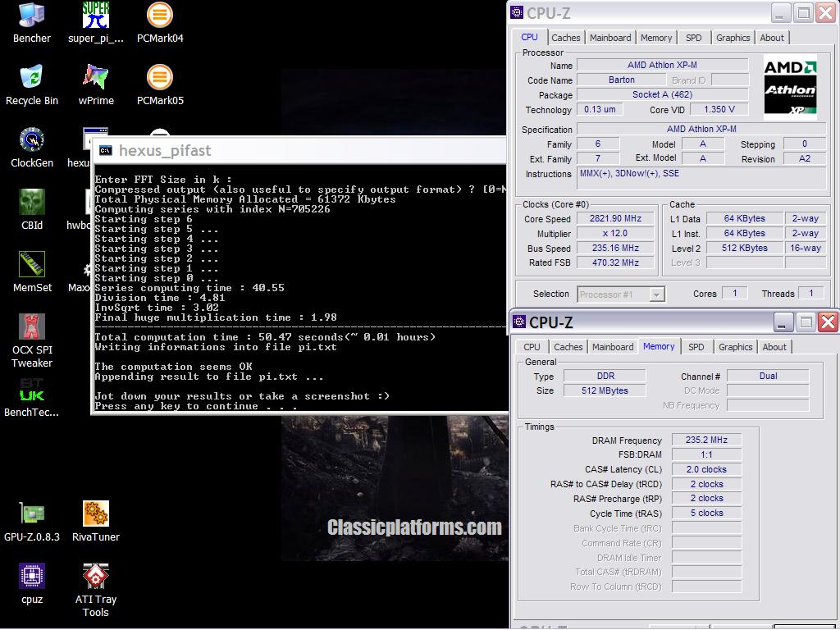Select SPD tab in lower CPU-Z window
This screenshot has width=840, height=630.
pos(696,347)
